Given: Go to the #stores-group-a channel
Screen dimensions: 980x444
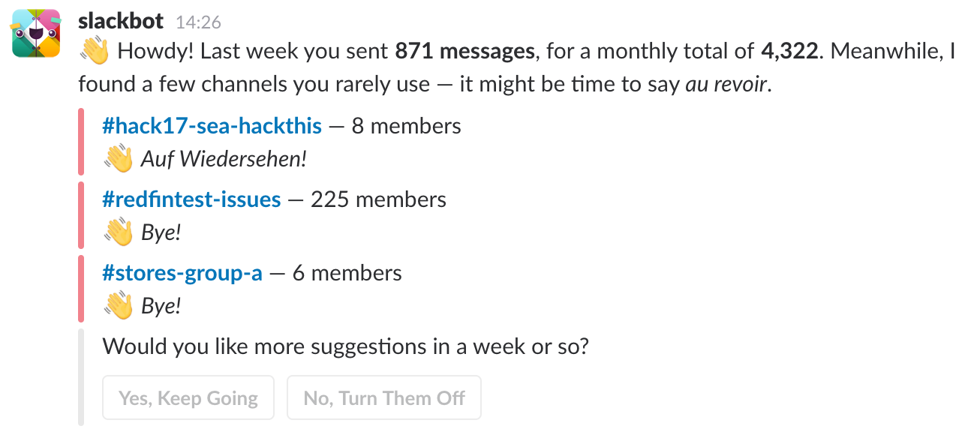Looking at the screenshot, I should [x=182, y=273].
